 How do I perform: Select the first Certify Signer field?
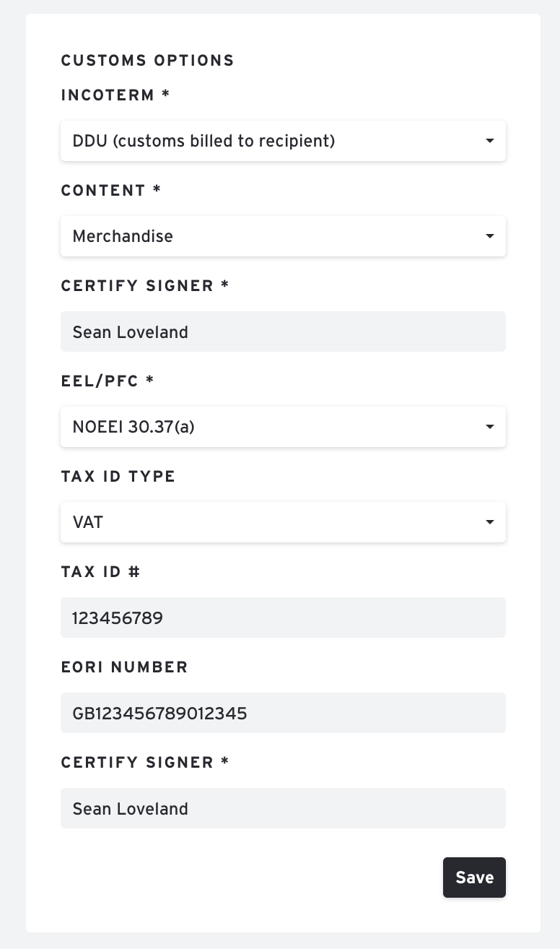click(x=283, y=331)
